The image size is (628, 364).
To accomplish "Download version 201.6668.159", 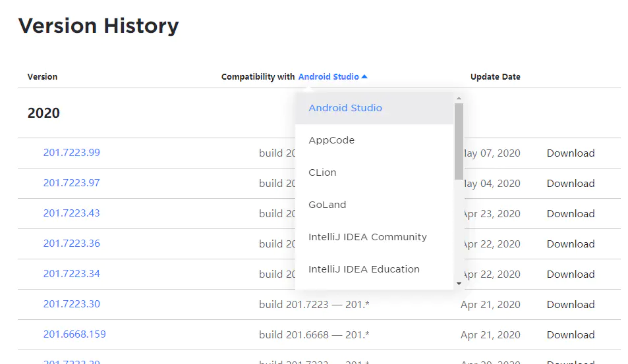I will (x=571, y=335).
